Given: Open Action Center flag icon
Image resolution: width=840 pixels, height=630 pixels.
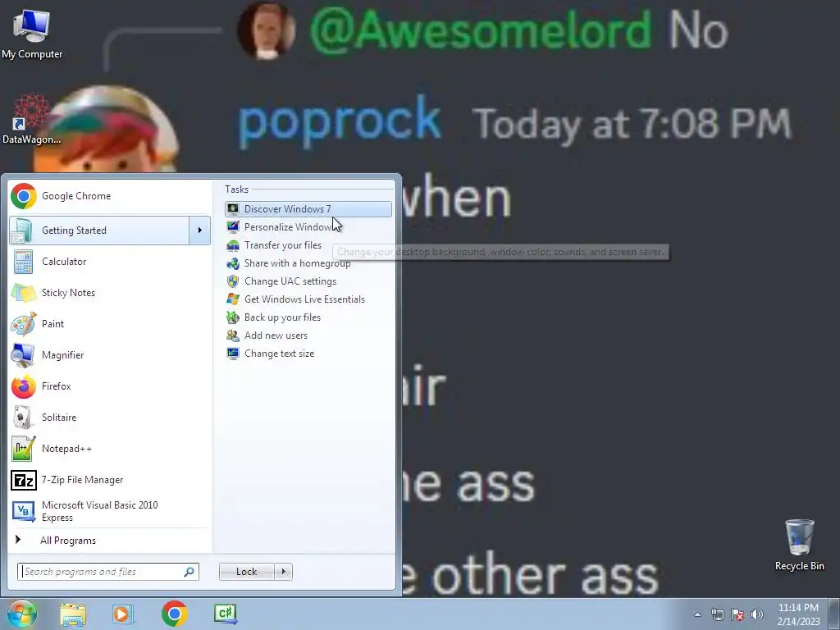Looking at the screenshot, I should (x=737, y=614).
